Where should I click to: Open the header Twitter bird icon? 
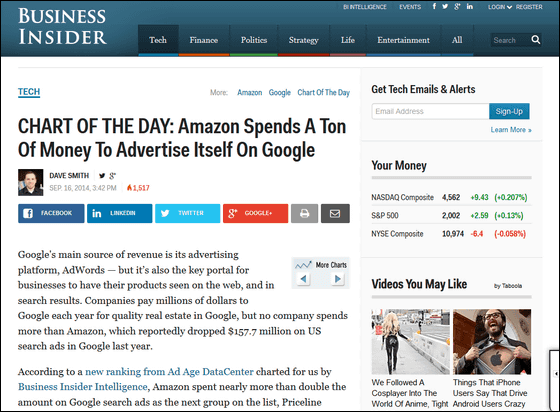(x=445, y=6)
